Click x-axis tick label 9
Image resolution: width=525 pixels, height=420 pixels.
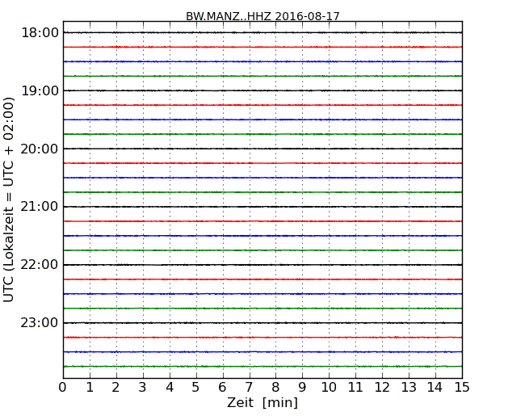(x=302, y=388)
